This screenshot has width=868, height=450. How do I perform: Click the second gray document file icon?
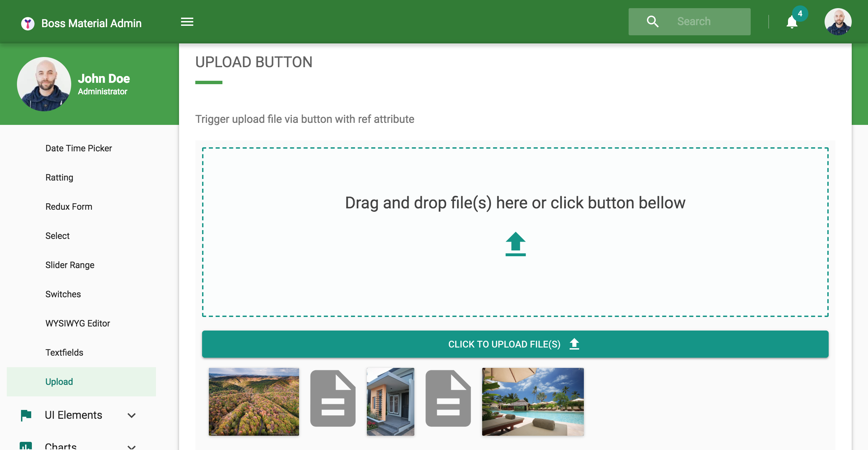pyautogui.click(x=448, y=398)
